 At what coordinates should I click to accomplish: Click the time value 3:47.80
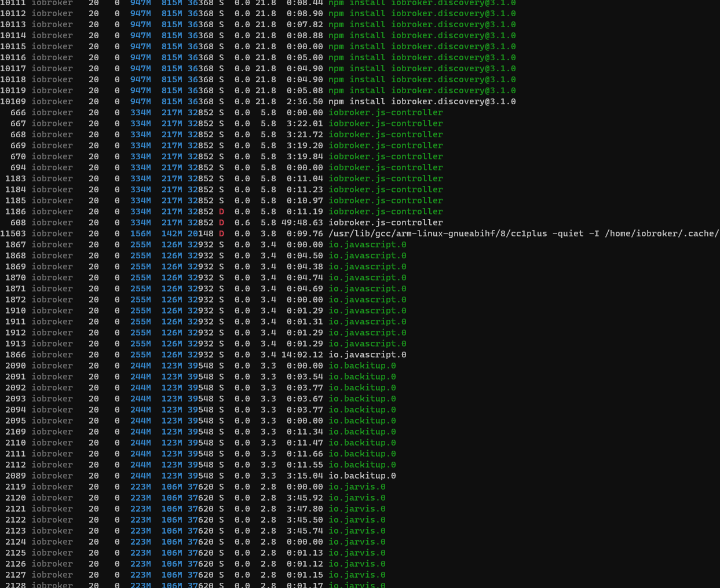point(305,509)
